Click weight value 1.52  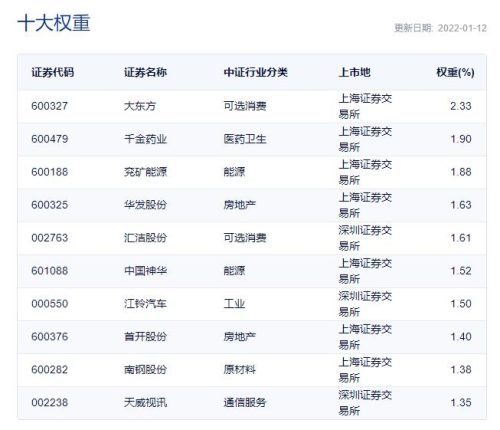tap(461, 271)
